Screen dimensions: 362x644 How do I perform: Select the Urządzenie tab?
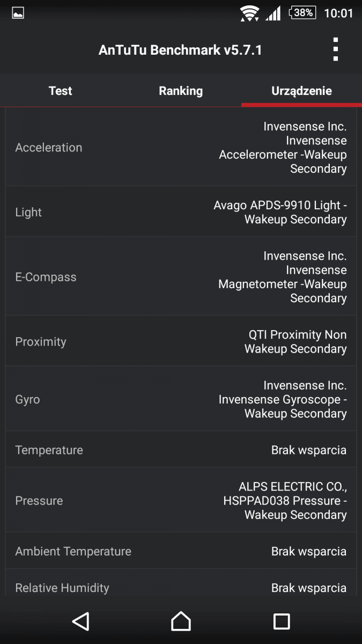tap(301, 91)
